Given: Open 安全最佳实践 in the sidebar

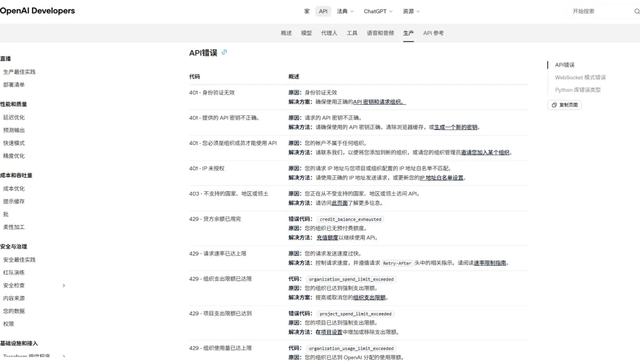Looking at the screenshot, I should (x=19, y=260).
